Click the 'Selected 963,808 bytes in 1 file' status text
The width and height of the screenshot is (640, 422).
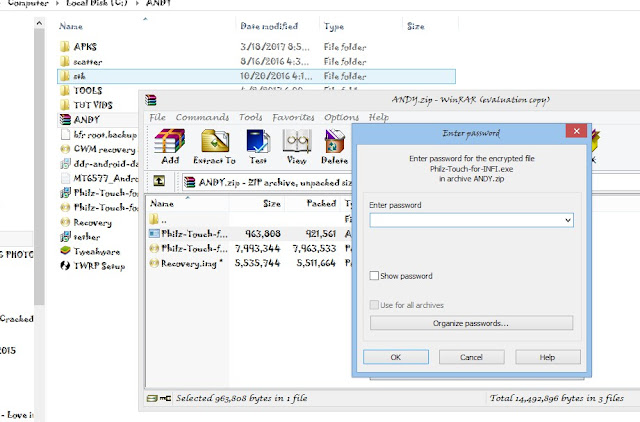tap(242, 398)
